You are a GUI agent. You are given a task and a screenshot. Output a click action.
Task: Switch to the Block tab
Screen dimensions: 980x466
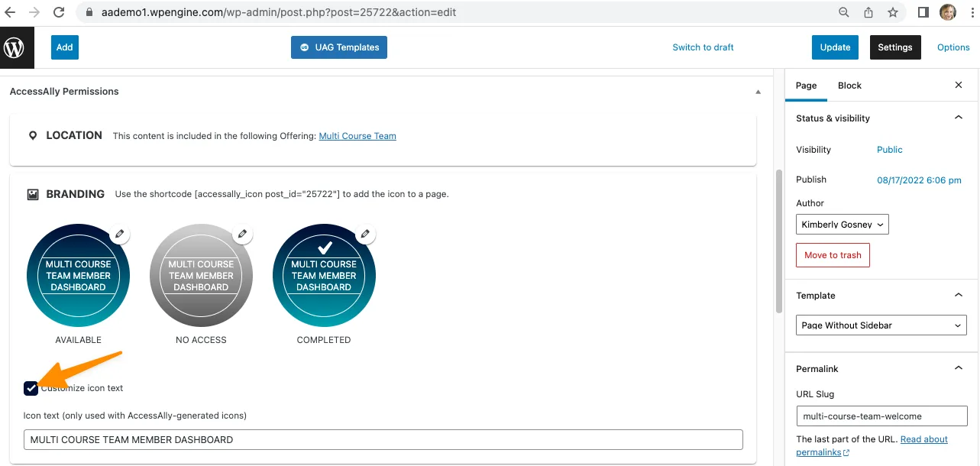849,86
